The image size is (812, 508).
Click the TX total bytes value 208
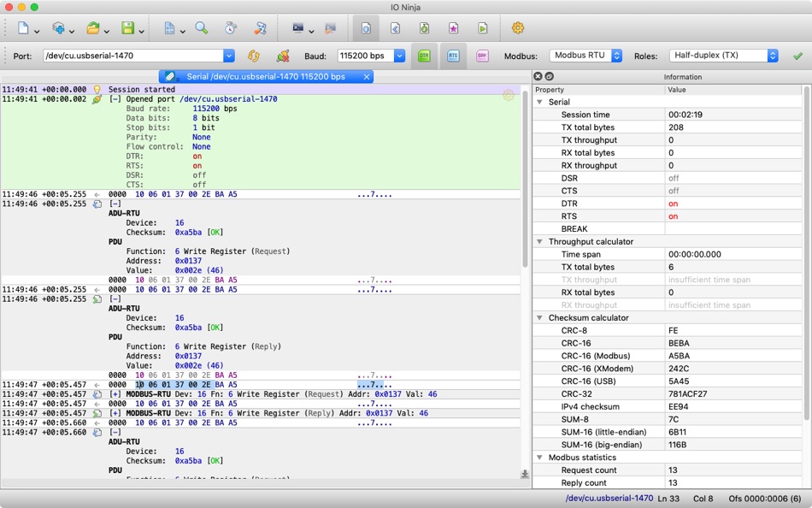pyautogui.click(x=676, y=127)
